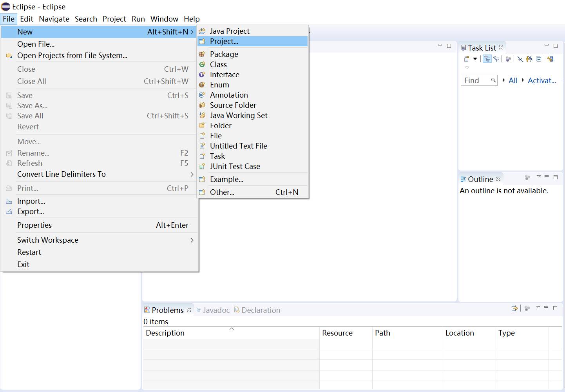Click Focus on Workweek icon in Task List
This screenshot has height=392, width=565.
(x=508, y=59)
